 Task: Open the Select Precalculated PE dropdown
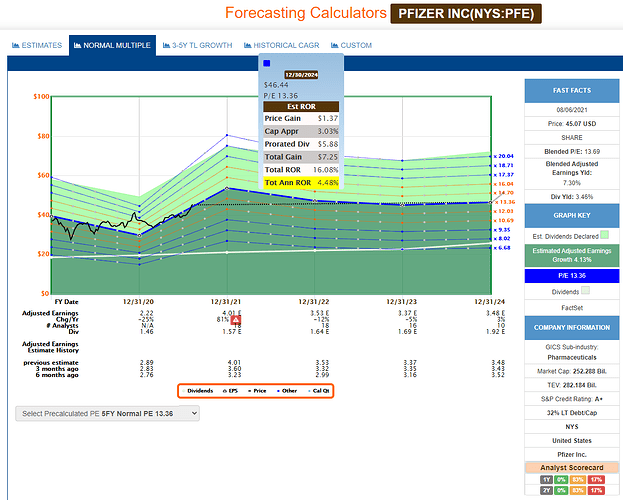click(x=107, y=413)
